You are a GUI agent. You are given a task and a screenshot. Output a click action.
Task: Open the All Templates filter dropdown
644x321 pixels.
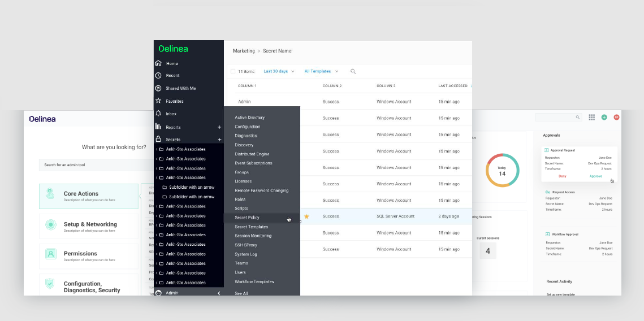(321, 71)
